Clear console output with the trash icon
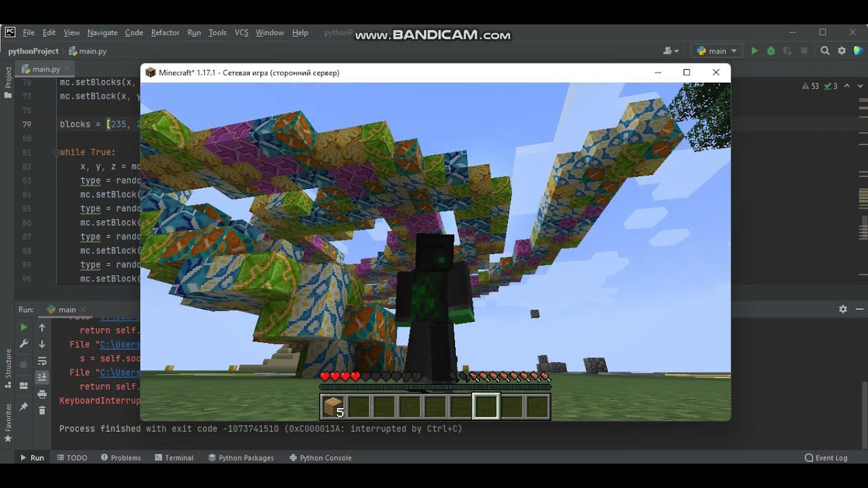 pyautogui.click(x=42, y=410)
